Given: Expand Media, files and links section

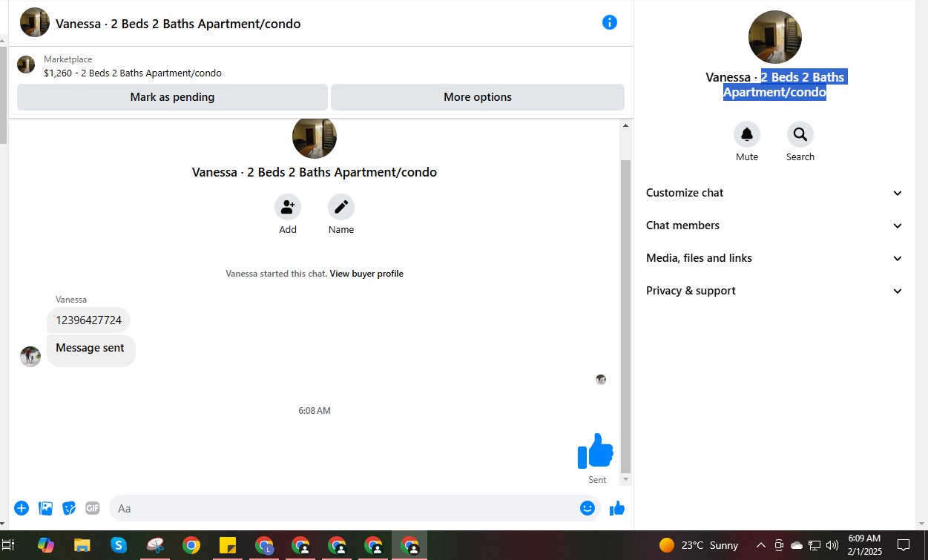Looking at the screenshot, I should click(x=774, y=258).
